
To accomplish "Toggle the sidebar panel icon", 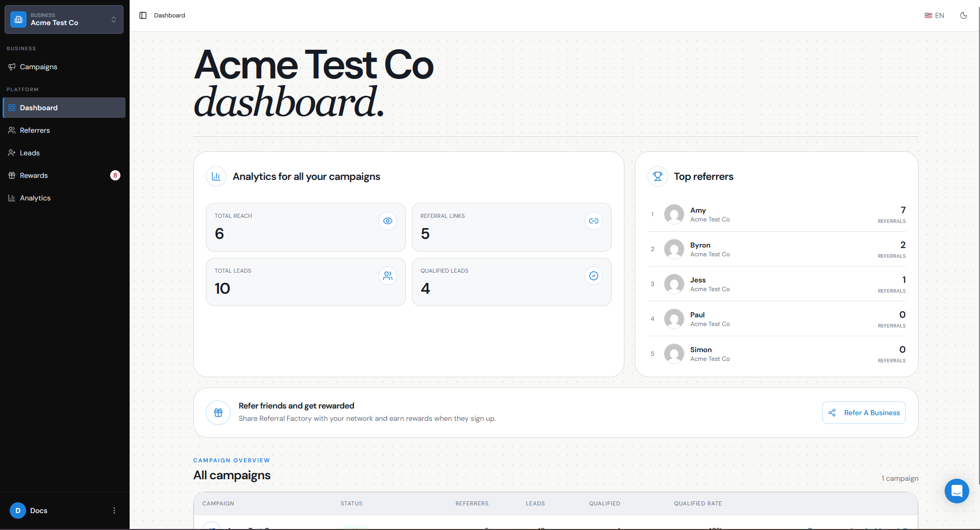I will point(143,15).
